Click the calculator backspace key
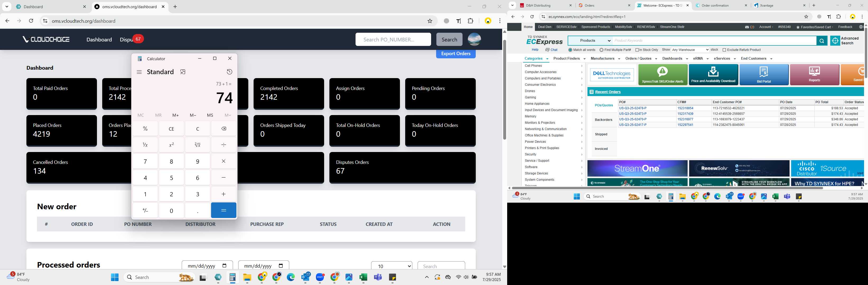The width and height of the screenshot is (868, 285). 224,129
